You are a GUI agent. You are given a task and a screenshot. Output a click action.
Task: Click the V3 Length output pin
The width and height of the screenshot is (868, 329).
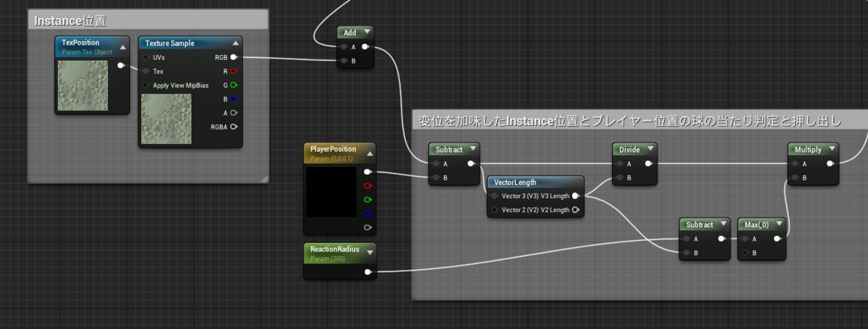[576, 196]
